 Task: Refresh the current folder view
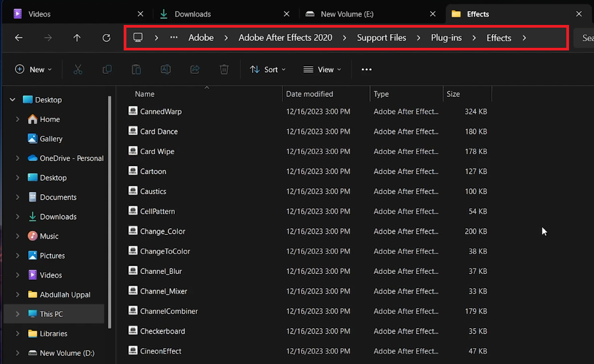(106, 38)
